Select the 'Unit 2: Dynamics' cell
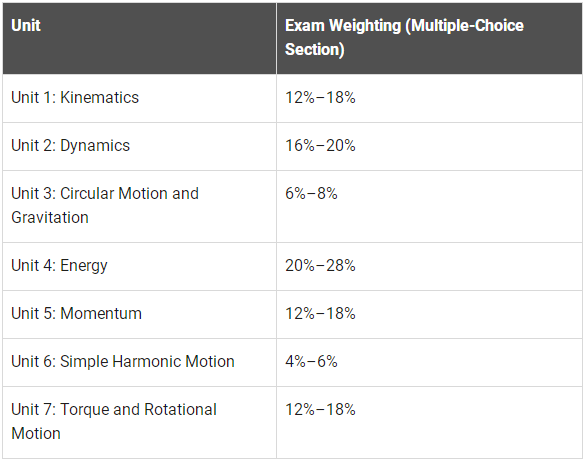The width and height of the screenshot is (585, 461). 139,146
